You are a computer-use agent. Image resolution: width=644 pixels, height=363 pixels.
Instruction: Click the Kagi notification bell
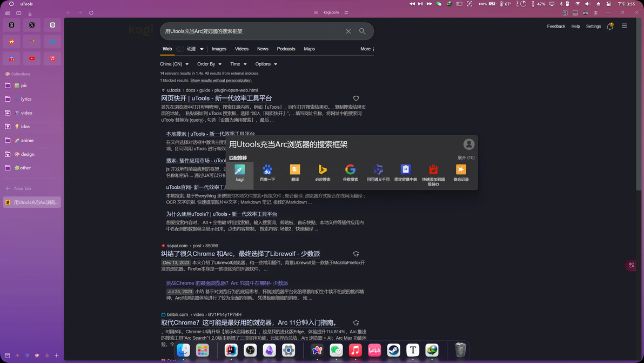pos(610,27)
